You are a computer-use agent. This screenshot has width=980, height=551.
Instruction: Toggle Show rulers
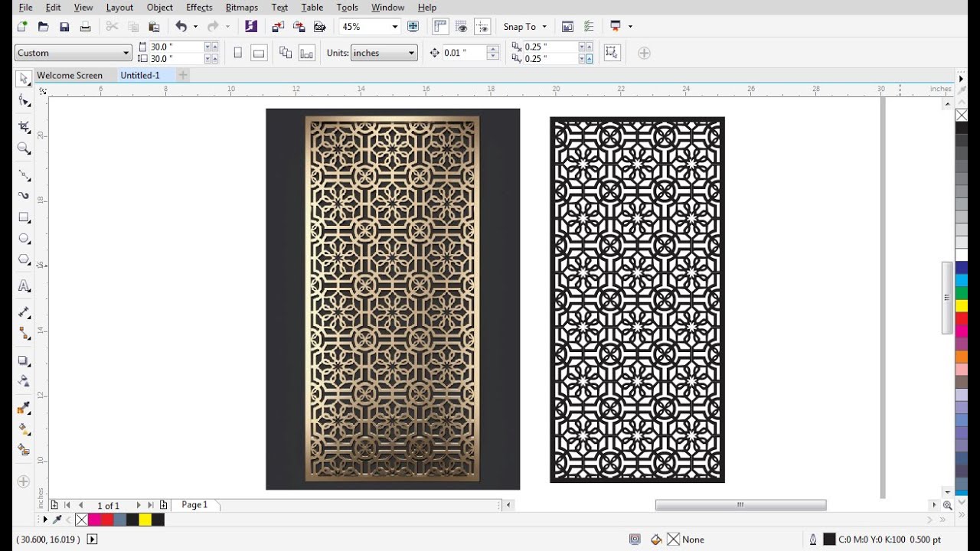point(440,26)
